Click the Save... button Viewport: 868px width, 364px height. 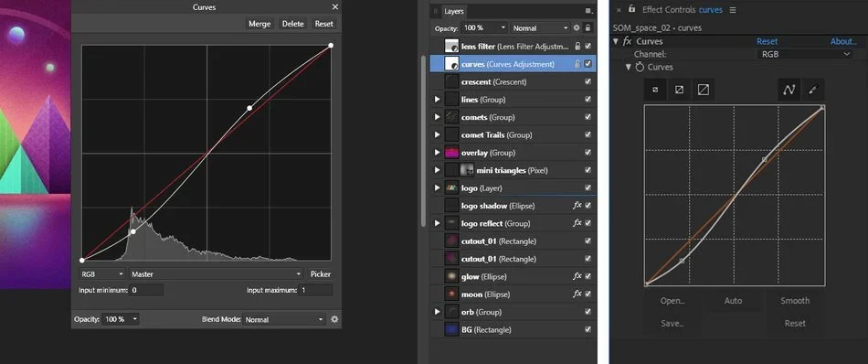coord(672,324)
